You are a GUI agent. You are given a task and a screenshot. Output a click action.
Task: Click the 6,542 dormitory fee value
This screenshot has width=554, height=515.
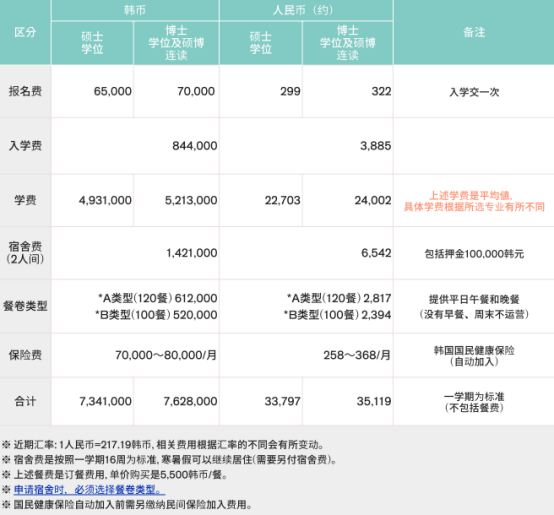tap(376, 253)
